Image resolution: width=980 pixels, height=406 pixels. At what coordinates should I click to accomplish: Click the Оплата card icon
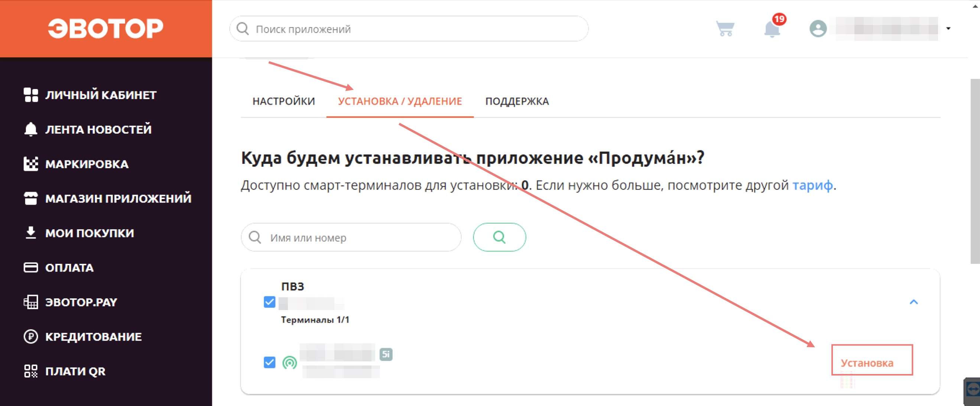tap(31, 267)
